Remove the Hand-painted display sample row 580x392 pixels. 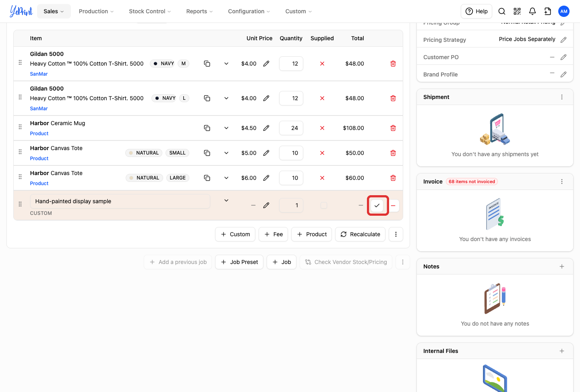[394, 205]
